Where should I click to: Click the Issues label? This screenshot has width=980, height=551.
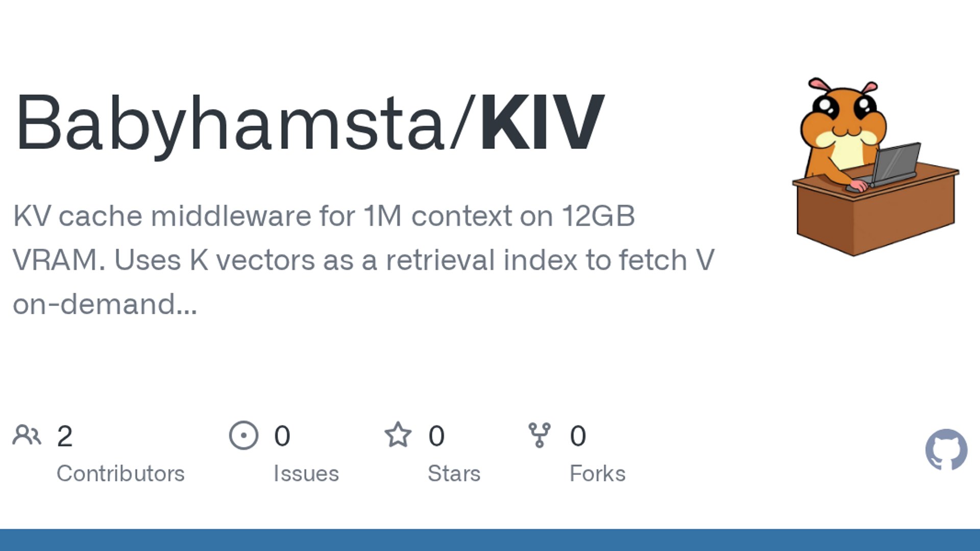click(306, 473)
